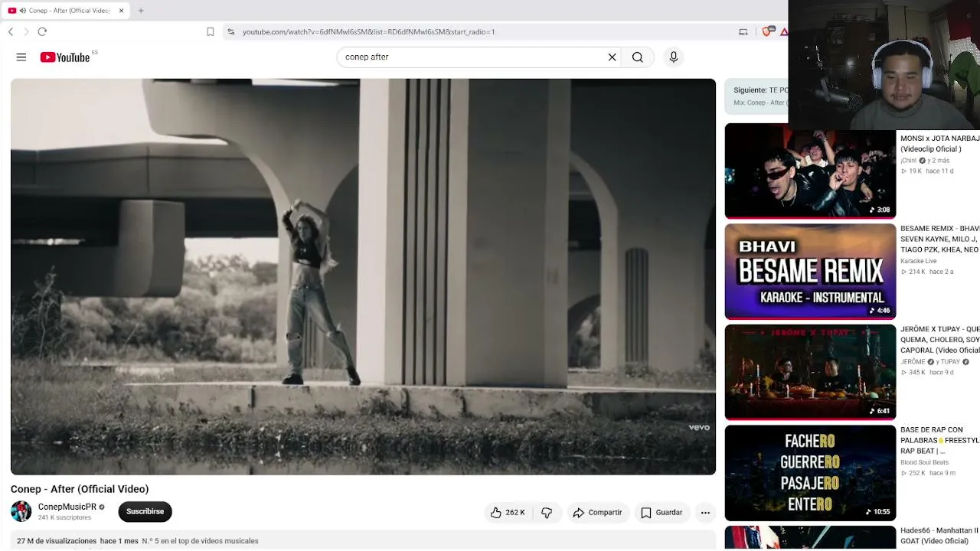Viewport: 980px width, 551px height.
Task: Dislike the Conep After video
Action: click(547, 513)
